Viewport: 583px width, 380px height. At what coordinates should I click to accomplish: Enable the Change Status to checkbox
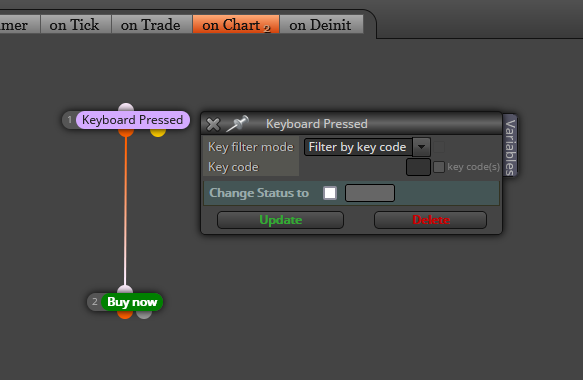330,193
